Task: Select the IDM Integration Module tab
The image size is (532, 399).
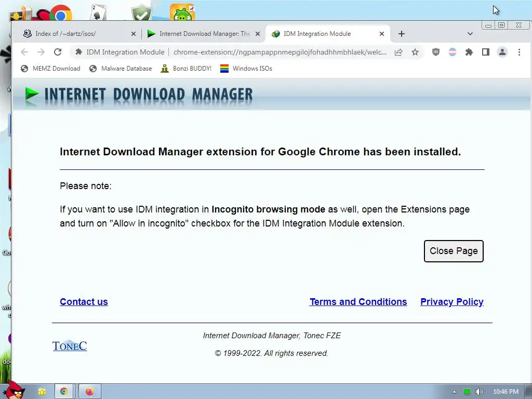Action: click(x=328, y=34)
